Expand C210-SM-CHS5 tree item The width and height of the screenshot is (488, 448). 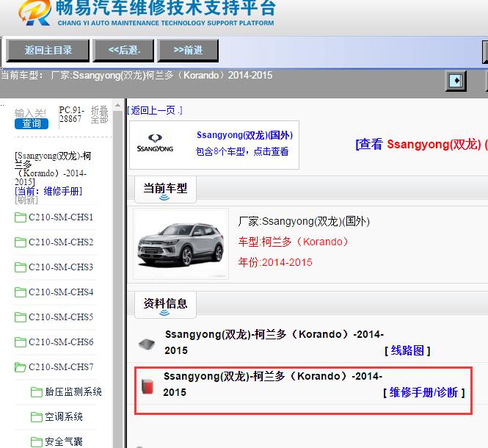(x=61, y=317)
